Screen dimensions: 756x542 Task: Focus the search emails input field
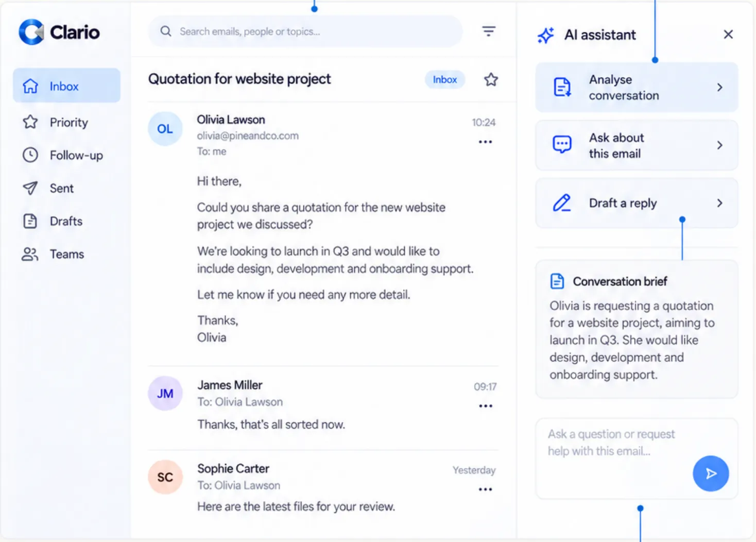click(305, 31)
